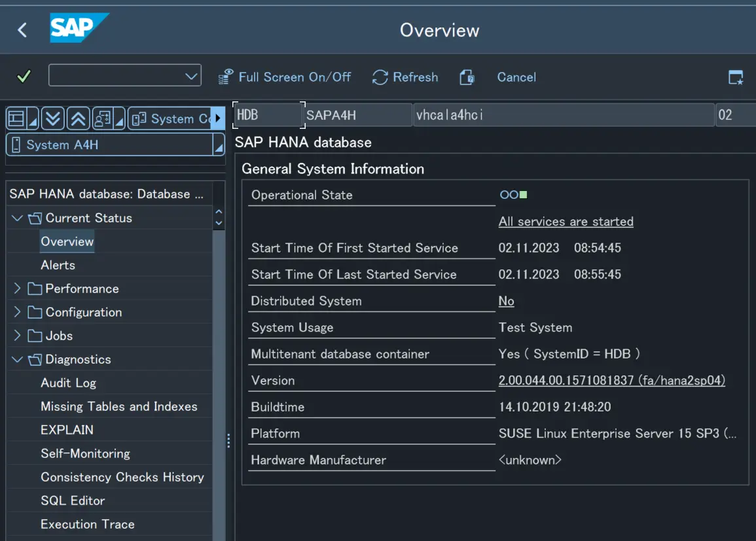756x541 pixels.
Task: Click the 'SAP HANA database: Database ...' tree header
Action: (107, 194)
